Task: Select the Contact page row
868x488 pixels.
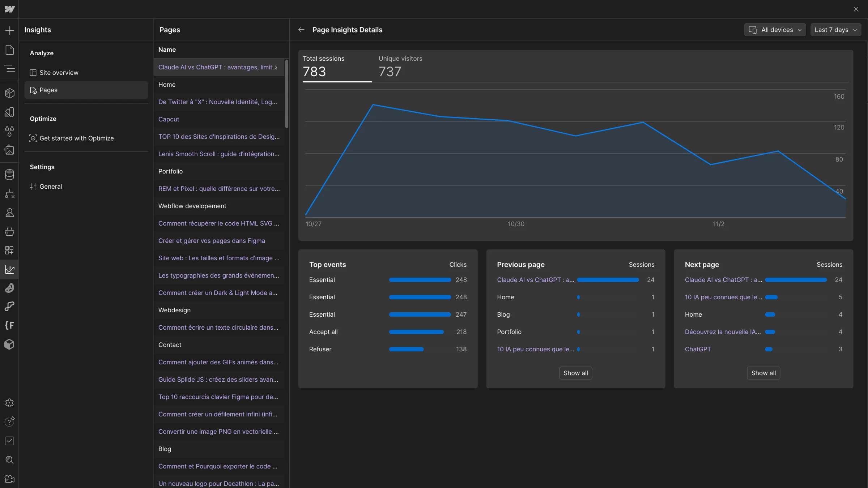Action: (x=219, y=345)
